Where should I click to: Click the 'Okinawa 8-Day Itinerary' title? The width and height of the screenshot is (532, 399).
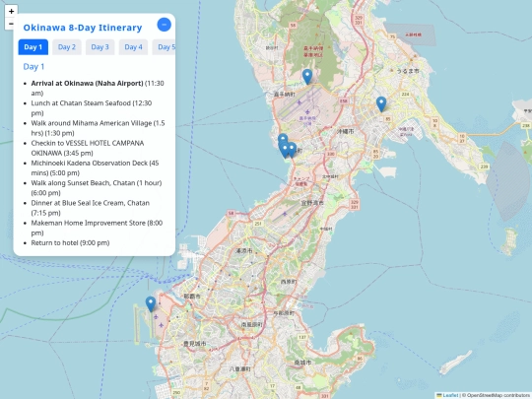tap(83, 28)
